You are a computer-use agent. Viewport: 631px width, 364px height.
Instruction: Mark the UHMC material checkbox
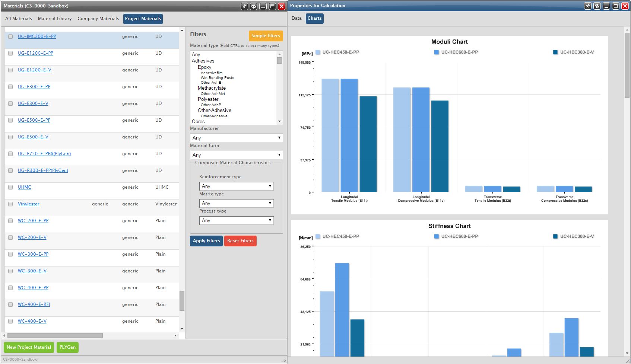point(10,187)
